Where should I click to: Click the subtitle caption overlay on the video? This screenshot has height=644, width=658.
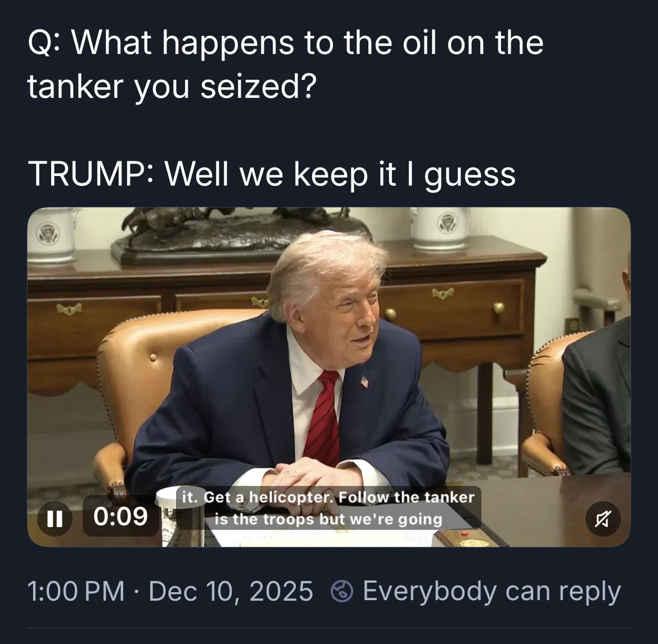point(328,508)
